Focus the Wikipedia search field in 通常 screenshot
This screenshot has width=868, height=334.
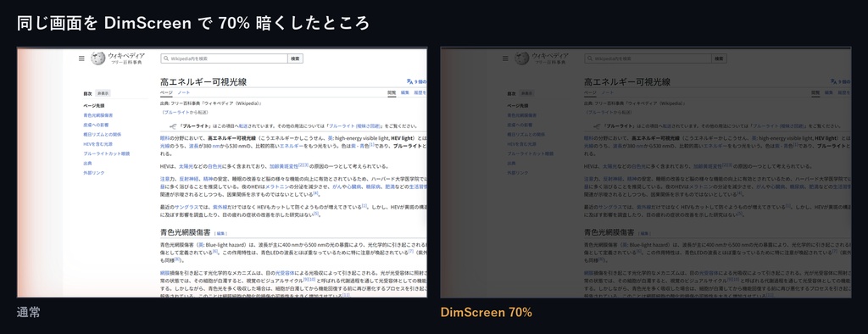[224, 58]
